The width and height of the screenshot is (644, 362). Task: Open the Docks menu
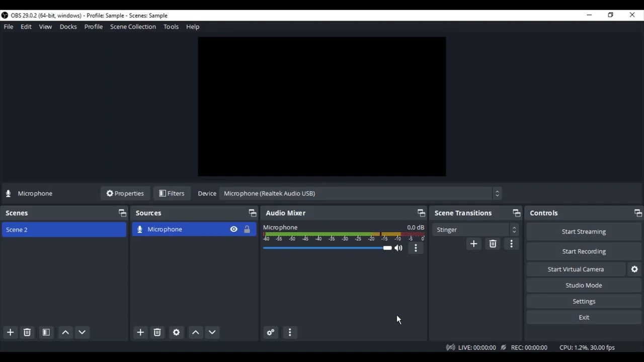[68, 27]
